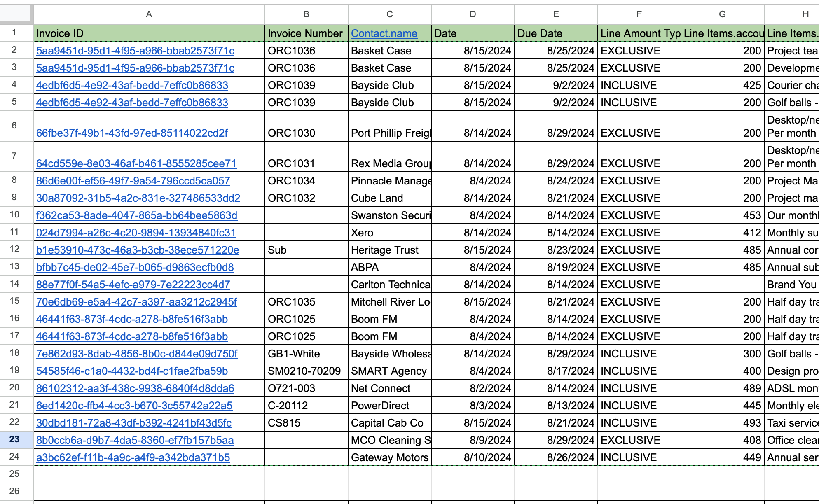Open invoice link 88e77f0f-54a5-4efc-a979-7e22223cc4d7
The image size is (819, 504).
133,285
